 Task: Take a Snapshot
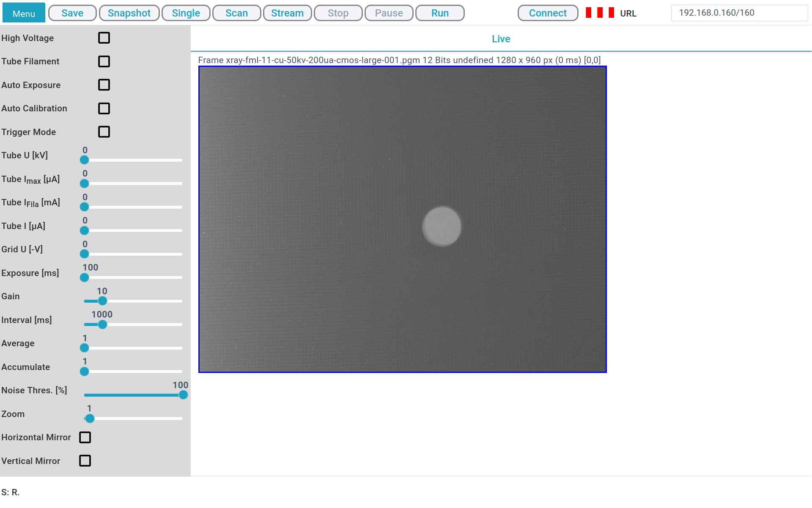point(129,13)
